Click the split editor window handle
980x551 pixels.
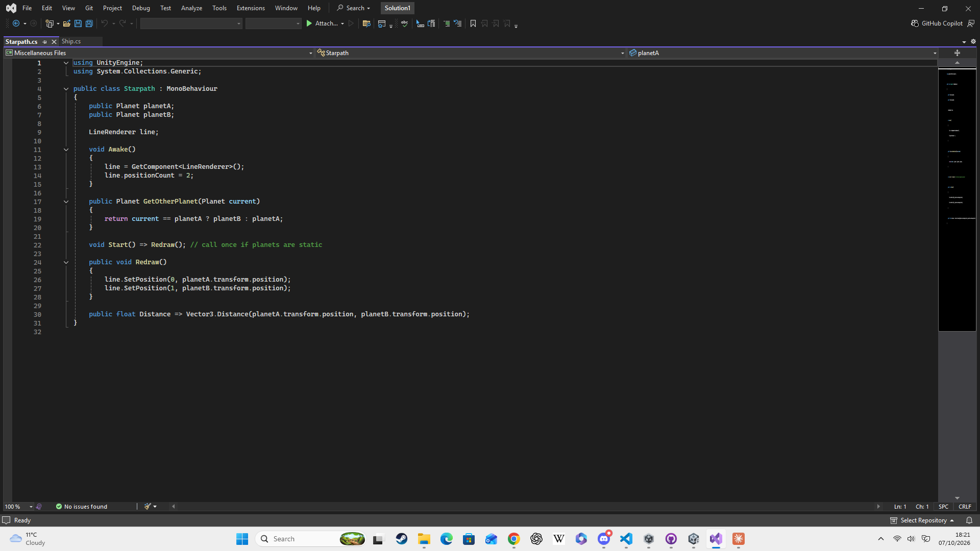(x=957, y=53)
